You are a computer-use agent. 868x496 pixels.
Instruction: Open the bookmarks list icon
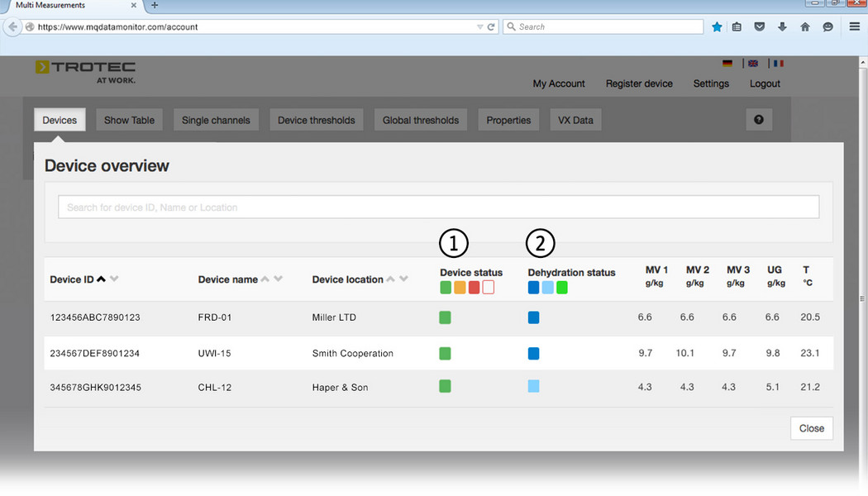[737, 26]
